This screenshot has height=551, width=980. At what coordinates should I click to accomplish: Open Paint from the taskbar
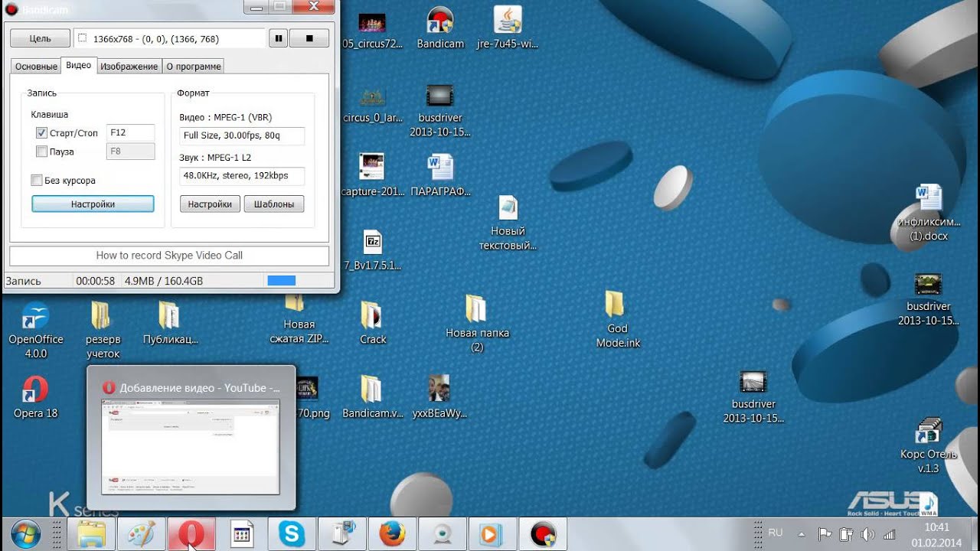click(x=141, y=534)
